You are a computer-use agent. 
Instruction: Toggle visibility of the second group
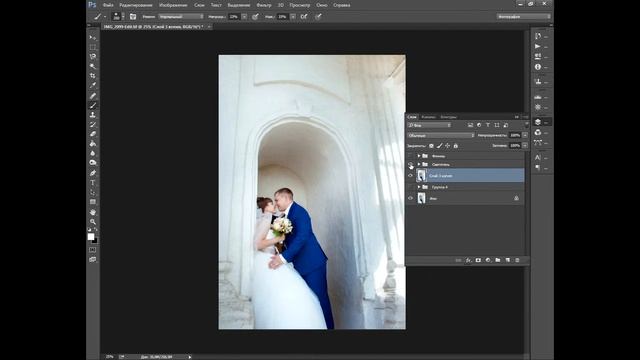point(411,164)
